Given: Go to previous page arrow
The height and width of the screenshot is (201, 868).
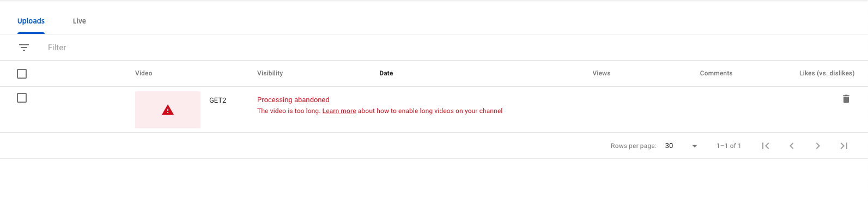Looking at the screenshot, I should point(792,146).
